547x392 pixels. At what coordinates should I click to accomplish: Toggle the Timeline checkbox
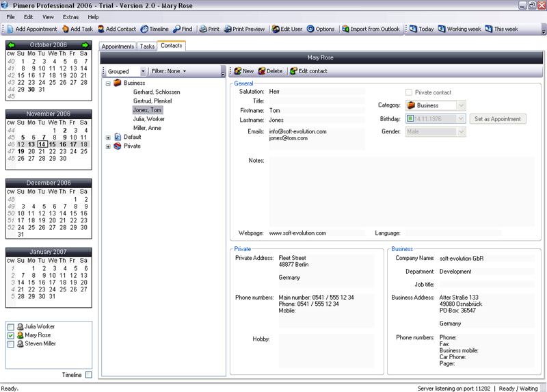tap(89, 375)
